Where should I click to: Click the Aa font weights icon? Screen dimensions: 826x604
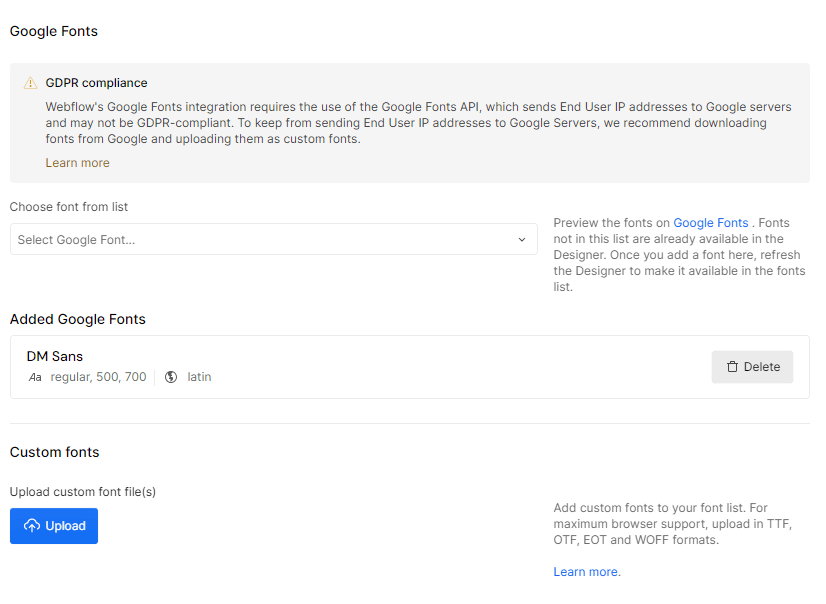coord(35,378)
